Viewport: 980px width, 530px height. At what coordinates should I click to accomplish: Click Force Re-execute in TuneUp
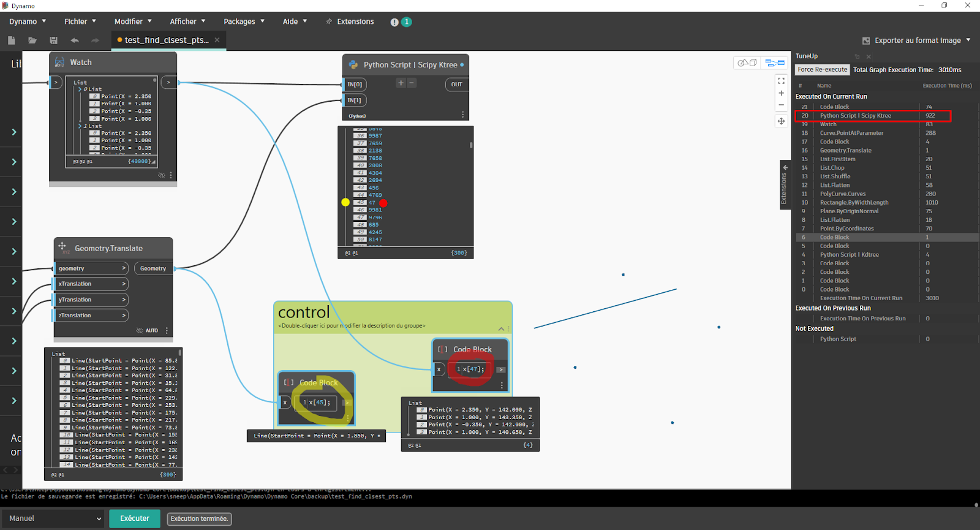coord(823,70)
